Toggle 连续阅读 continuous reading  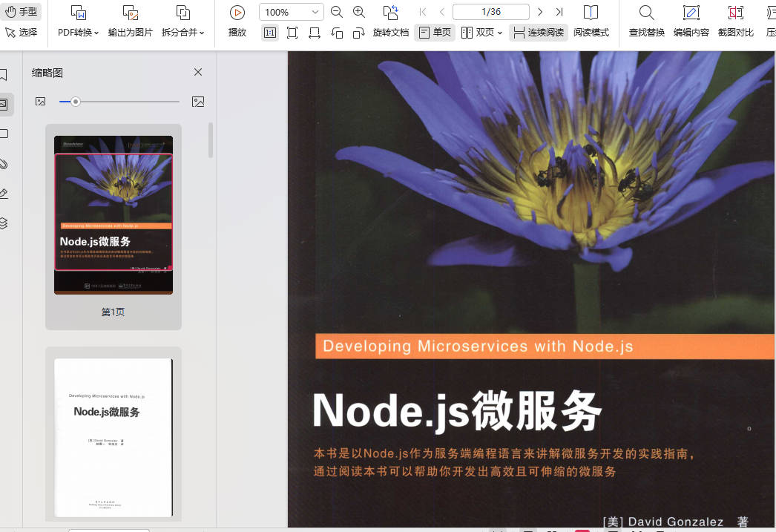click(539, 33)
